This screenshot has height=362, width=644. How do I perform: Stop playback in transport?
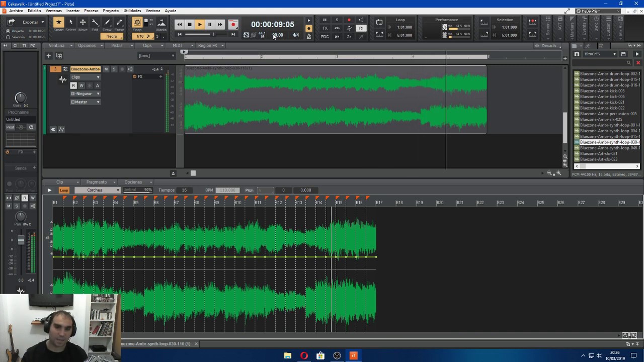(x=189, y=24)
